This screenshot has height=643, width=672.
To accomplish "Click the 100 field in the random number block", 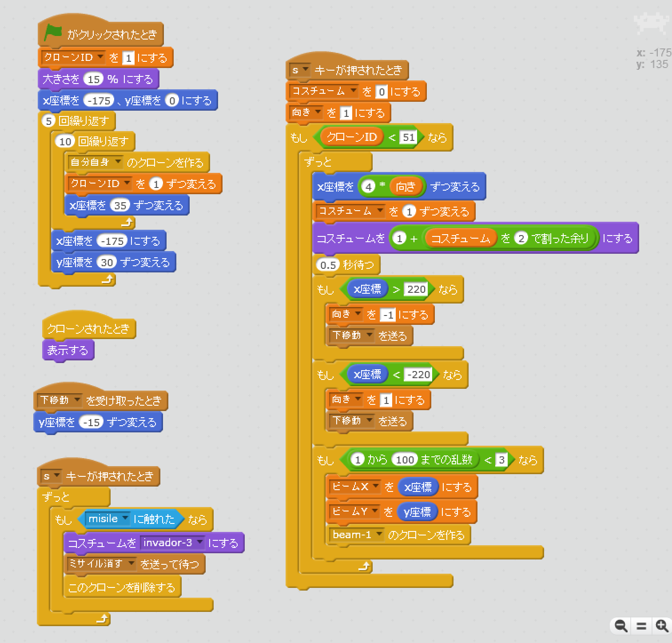I will [x=405, y=460].
